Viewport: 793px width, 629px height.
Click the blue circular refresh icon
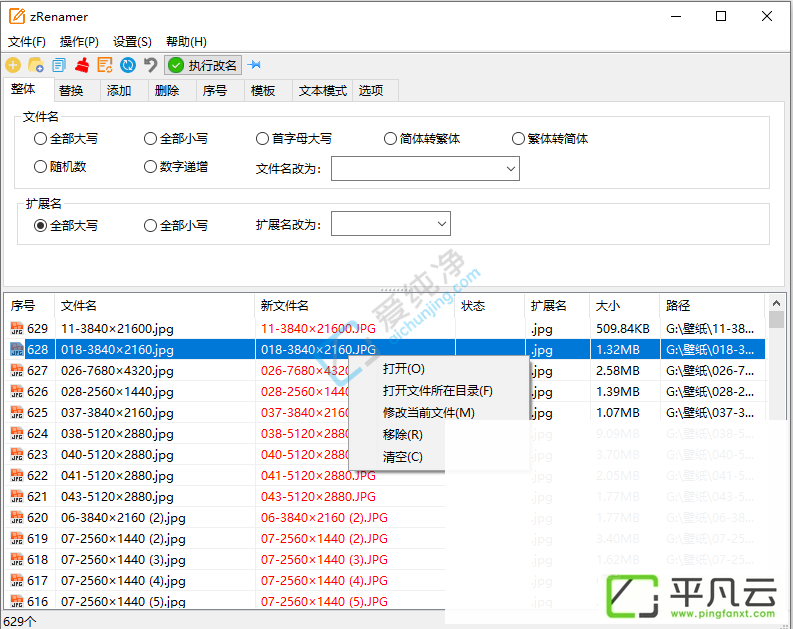pos(128,65)
